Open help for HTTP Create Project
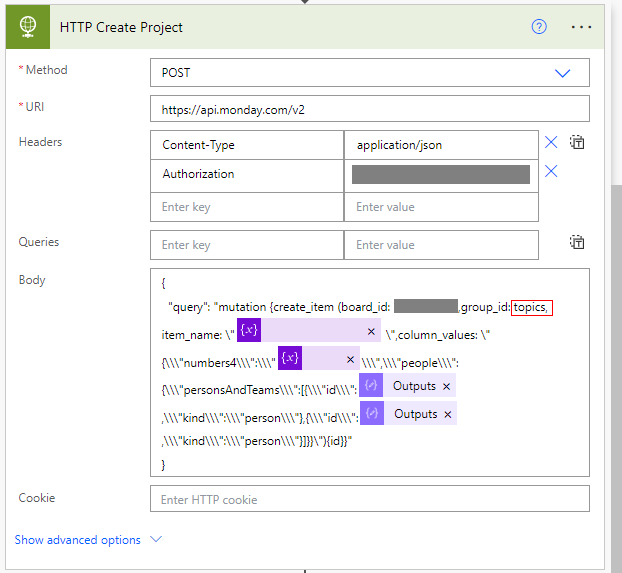622x573 pixels. pos(539,27)
